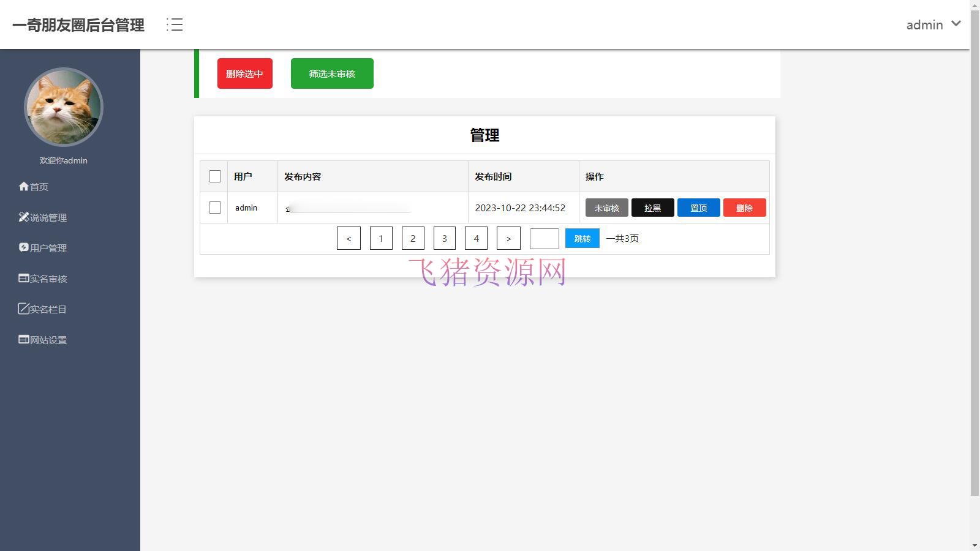
Task: Toggle the select-all checkbox in table header
Action: coord(214,176)
